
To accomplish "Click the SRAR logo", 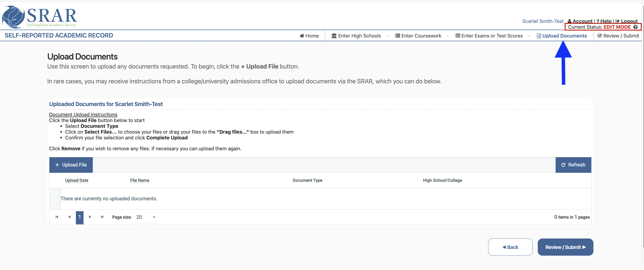I will pyautogui.click(x=39, y=17).
